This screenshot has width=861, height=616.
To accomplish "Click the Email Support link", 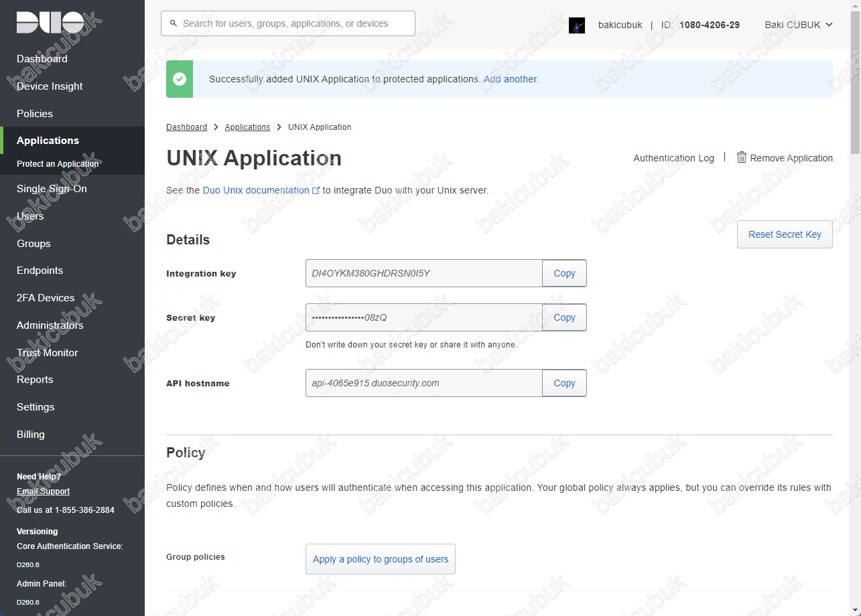I will [43, 491].
